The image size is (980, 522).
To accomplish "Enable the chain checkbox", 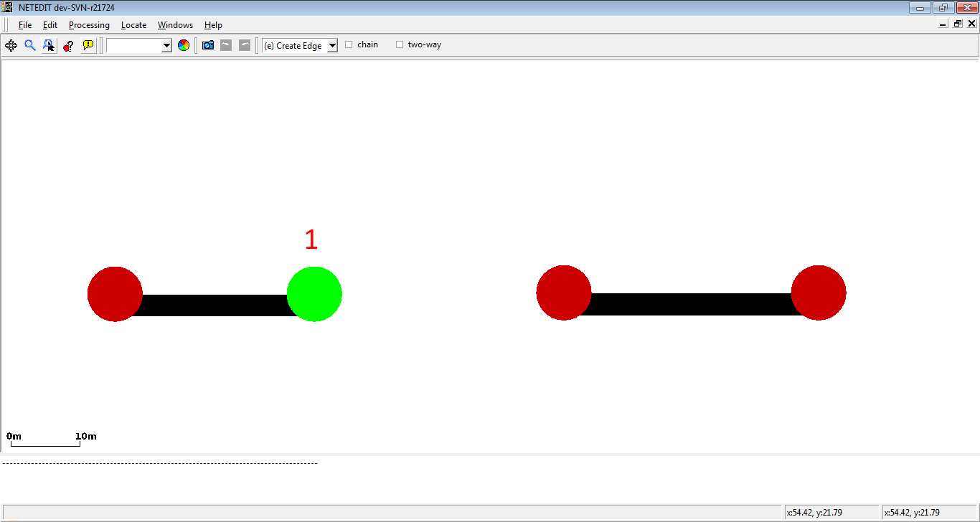I will pyautogui.click(x=349, y=44).
